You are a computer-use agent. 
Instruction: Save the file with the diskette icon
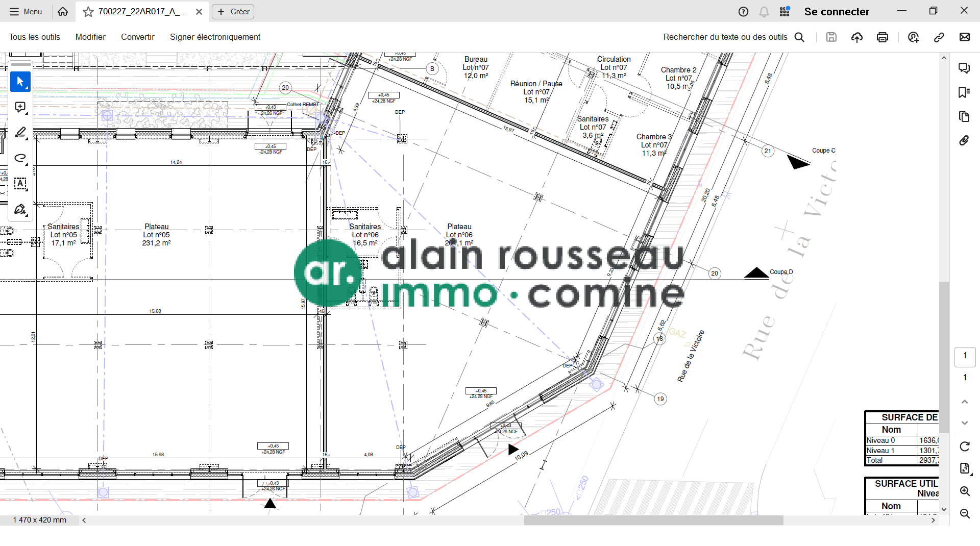(831, 37)
